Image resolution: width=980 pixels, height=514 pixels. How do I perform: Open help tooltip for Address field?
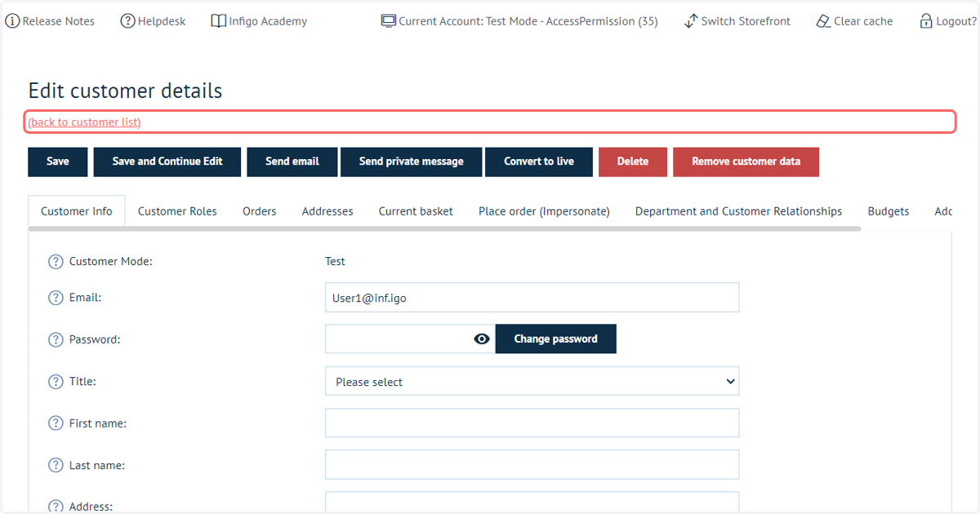point(56,507)
